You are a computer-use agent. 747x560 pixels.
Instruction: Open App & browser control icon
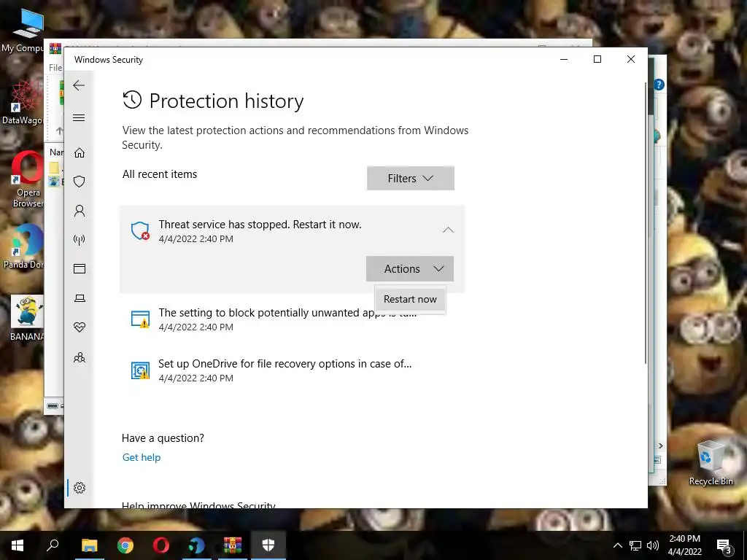click(80, 269)
